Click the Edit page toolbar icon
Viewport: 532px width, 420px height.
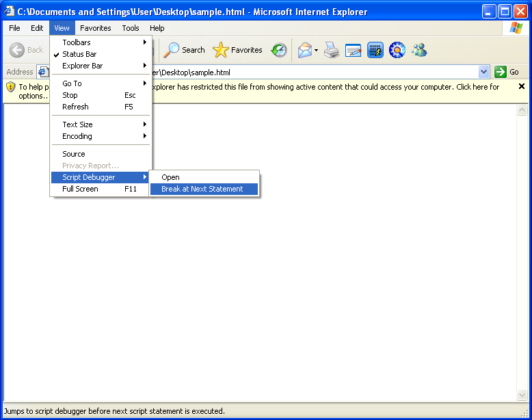pyautogui.click(x=353, y=50)
